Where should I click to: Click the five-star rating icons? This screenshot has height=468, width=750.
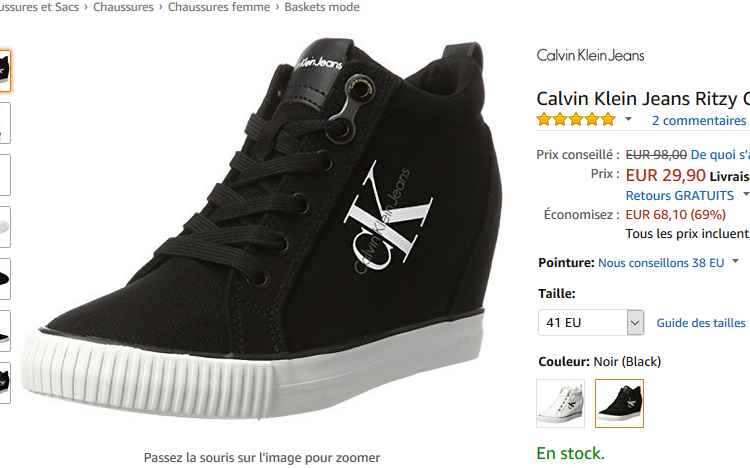click(x=576, y=119)
